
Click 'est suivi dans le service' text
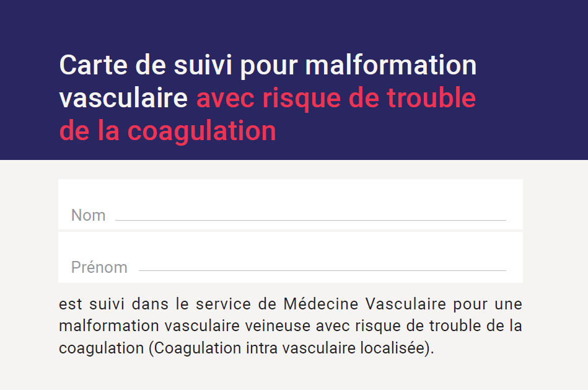pos(155,304)
